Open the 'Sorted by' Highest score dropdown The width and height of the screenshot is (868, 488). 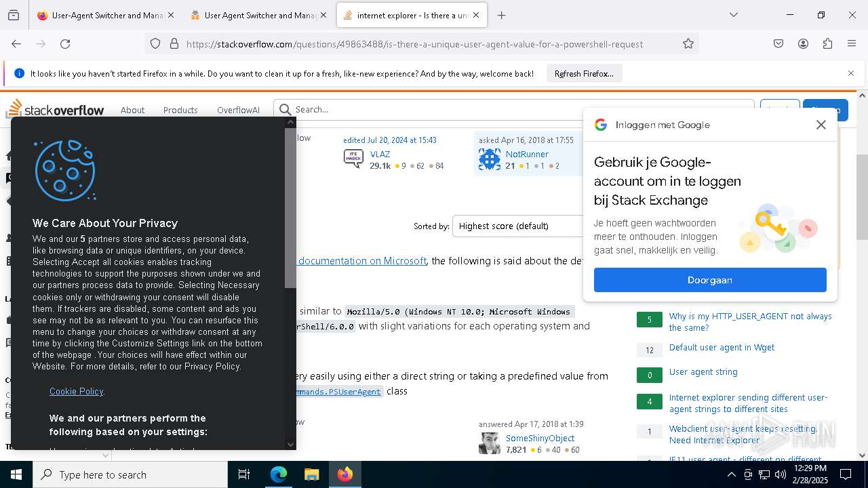[518, 226]
